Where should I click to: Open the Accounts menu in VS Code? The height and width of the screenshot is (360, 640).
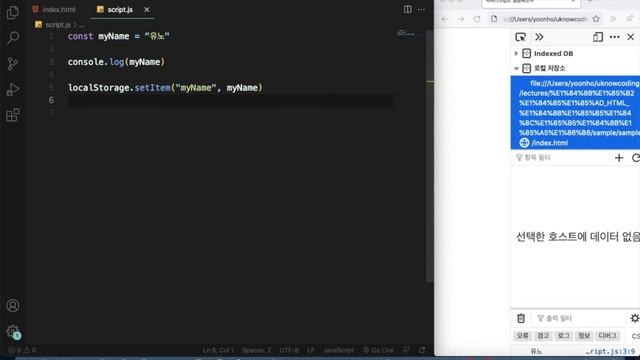point(13,305)
